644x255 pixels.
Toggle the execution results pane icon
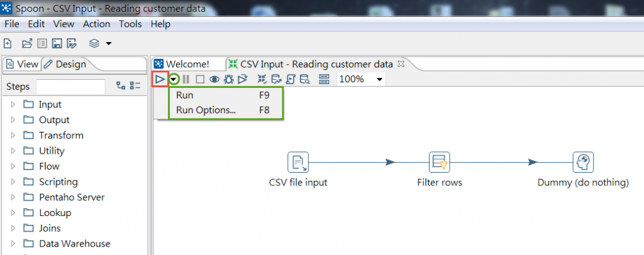(x=324, y=79)
